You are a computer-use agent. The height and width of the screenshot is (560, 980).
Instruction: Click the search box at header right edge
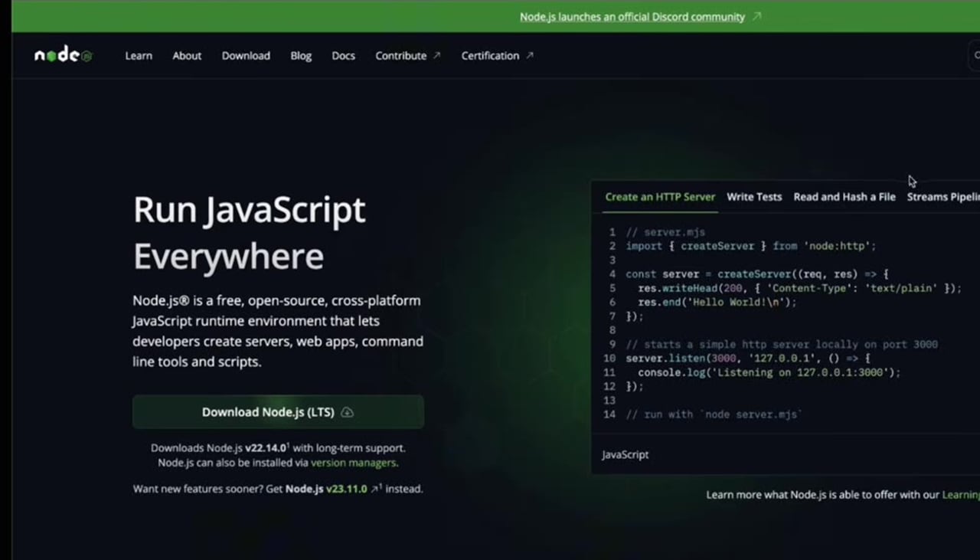click(974, 55)
